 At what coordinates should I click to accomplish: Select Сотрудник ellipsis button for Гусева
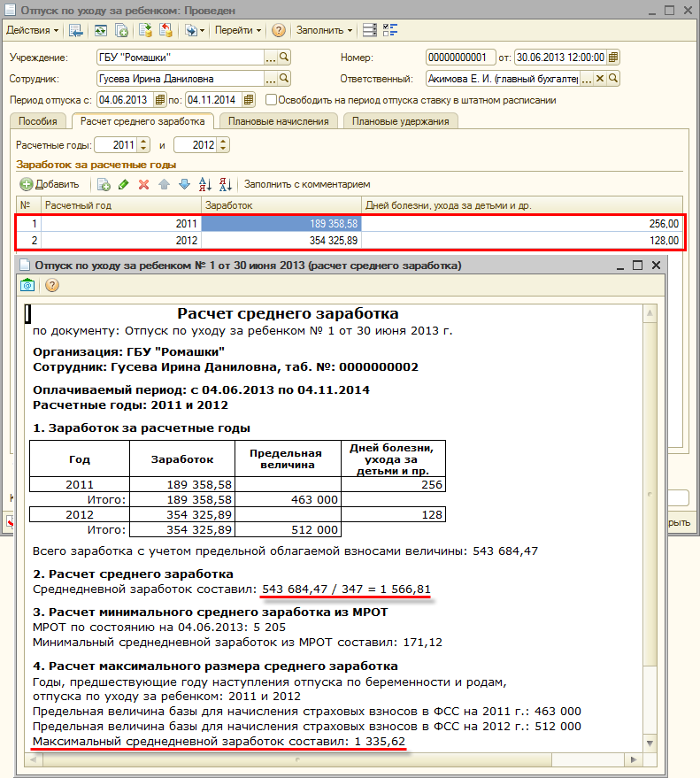click(271, 79)
